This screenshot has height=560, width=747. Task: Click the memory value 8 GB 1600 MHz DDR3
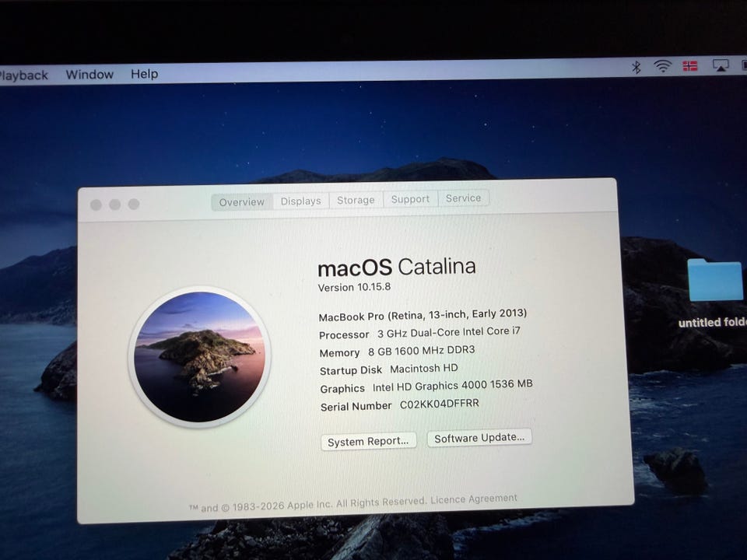coord(421,351)
